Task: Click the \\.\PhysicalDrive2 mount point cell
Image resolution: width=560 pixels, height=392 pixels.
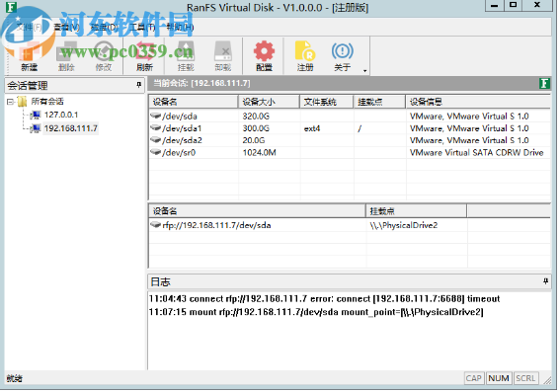Action: pyautogui.click(x=404, y=225)
